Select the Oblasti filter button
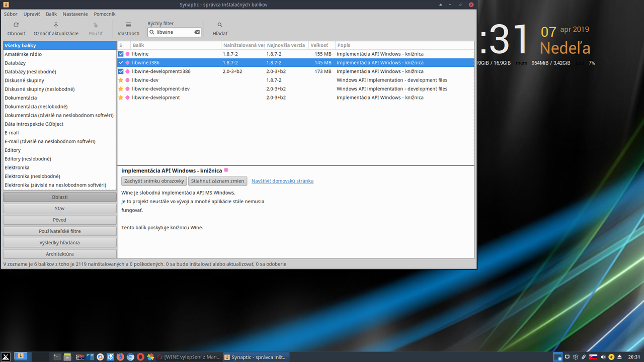The width and height of the screenshot is (644, 362). point(60,197)
